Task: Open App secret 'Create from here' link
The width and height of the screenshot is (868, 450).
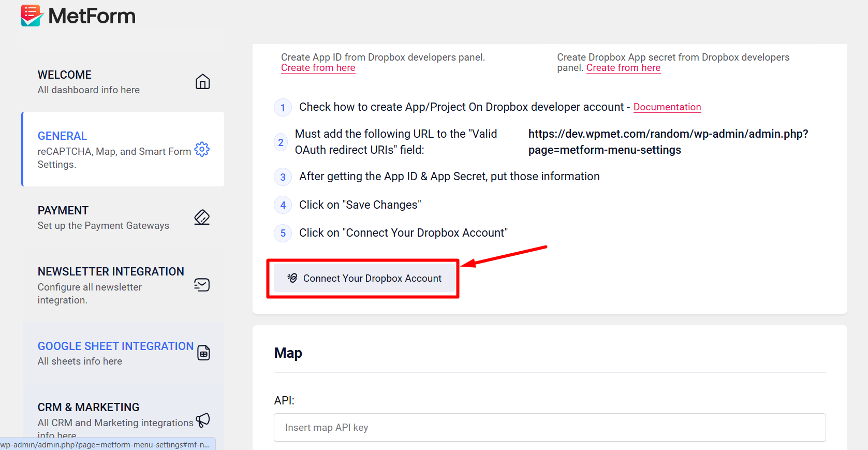Action: 623,68
